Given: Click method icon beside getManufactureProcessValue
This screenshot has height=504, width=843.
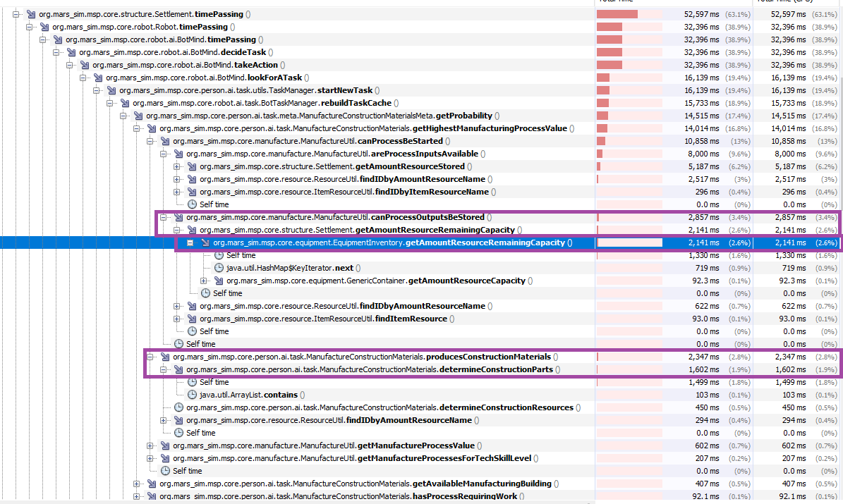Looking at the screenshot, I should (166, 445).
